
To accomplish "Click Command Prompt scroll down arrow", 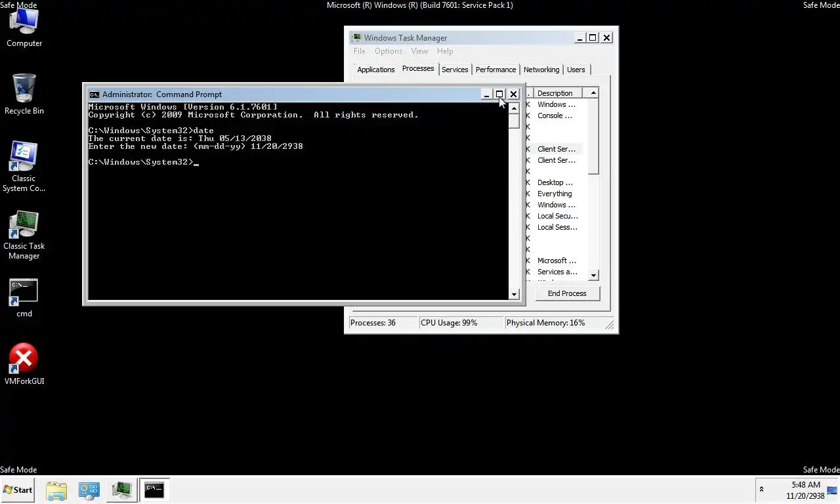I will (514, 295).
